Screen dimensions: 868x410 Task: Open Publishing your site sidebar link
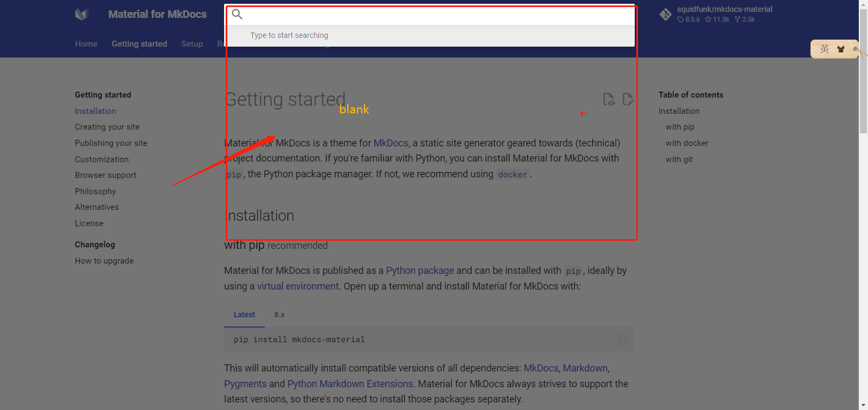pyautogui.click(x=111, y=143)
